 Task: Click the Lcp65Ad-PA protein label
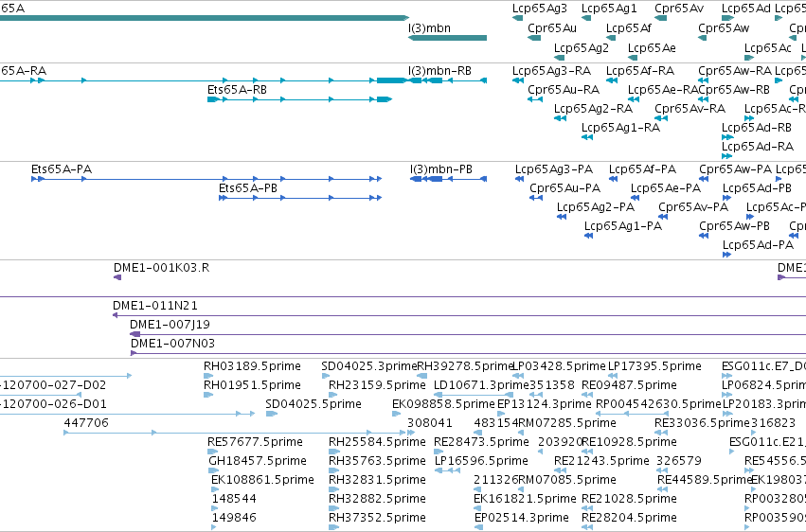pos(759,245)
